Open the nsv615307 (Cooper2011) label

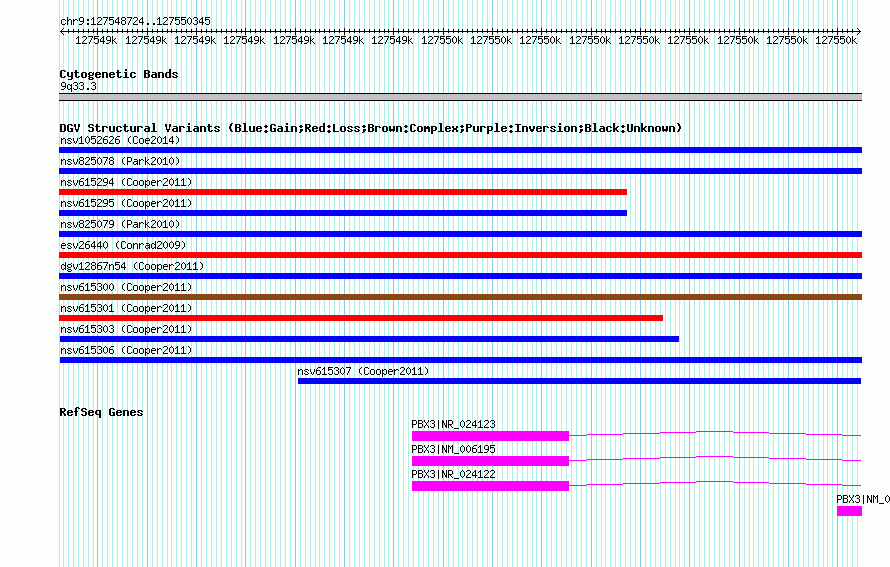point(363,371)
